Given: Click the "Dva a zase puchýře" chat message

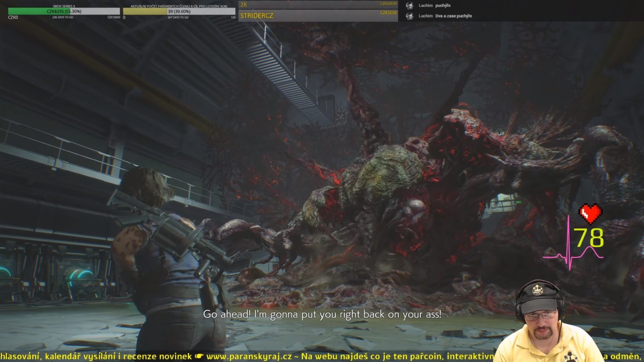Looking at the screenshot, I should point(453,16).
